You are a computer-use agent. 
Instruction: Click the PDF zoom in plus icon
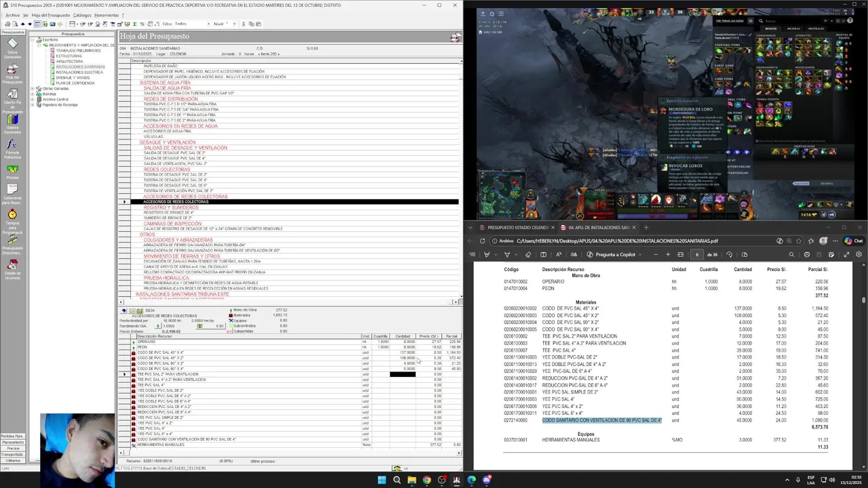click(668, 254)
